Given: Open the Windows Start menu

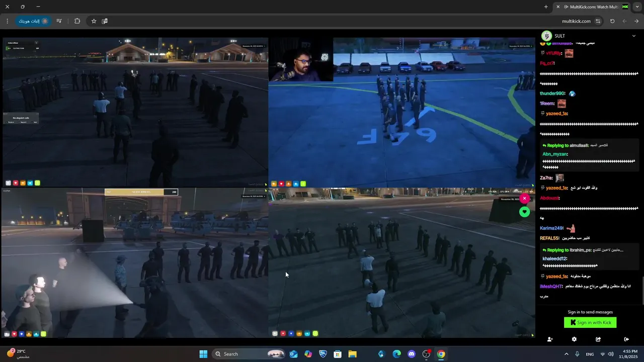Looking at the screenshot, I should coord(203,354).
